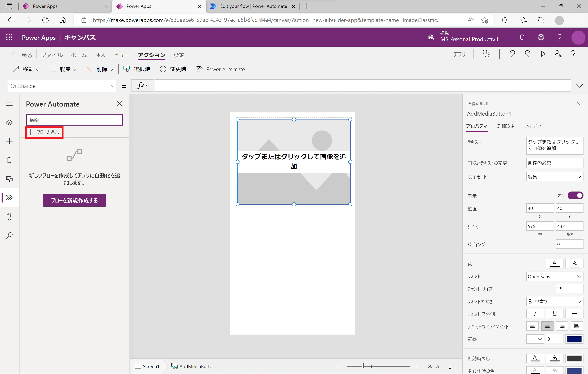Viewport: 588px width, 374px height.
Task: Open the Data cylinder icon in sidebar
Action: coord(9,160)
